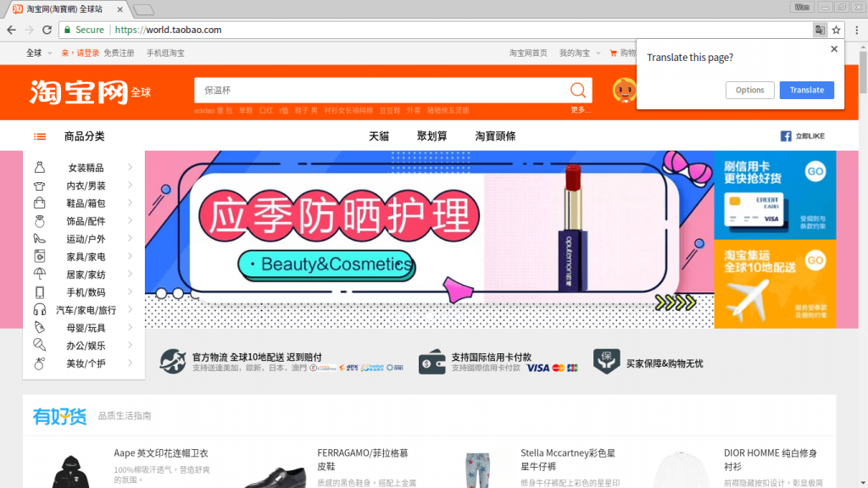The height and width of the screenshot is (488, 868).
Task: Click the translate icon in address bar
Action: [x=820, y=30]
